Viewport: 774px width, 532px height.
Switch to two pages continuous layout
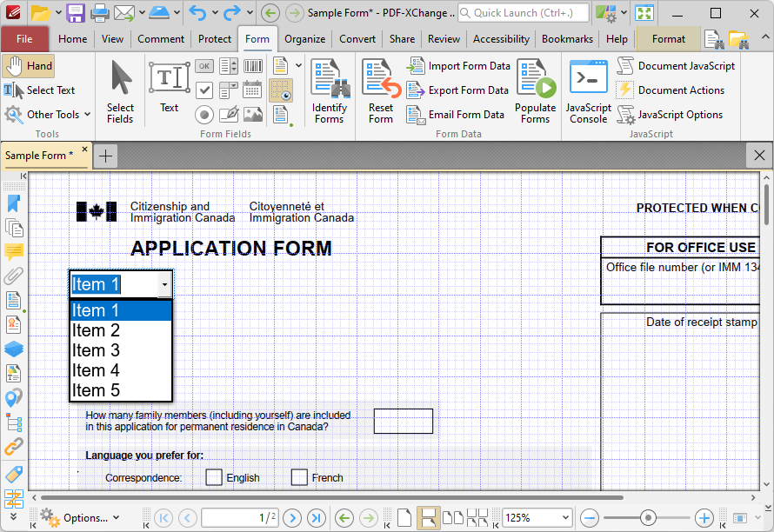tap(477, 518)
